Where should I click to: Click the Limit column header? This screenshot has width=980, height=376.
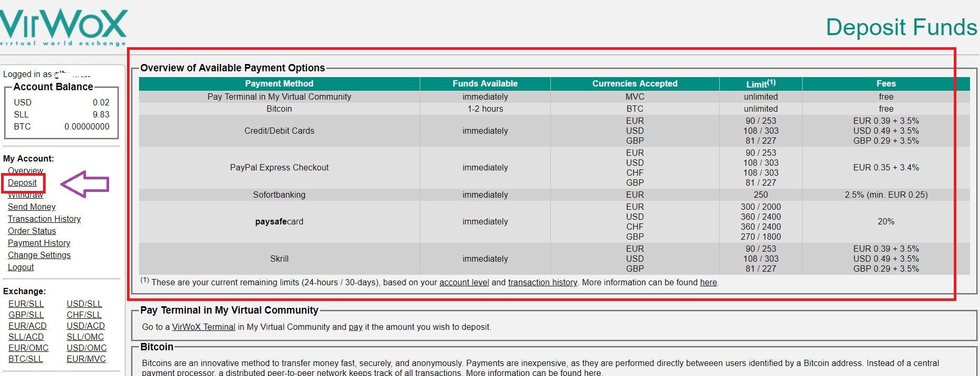click(761, 83)
